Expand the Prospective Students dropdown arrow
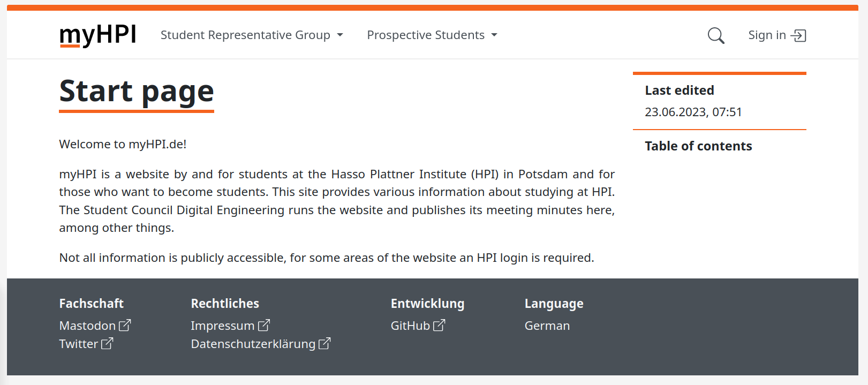Viewport: 868px width, 385px height. point(494,35)
